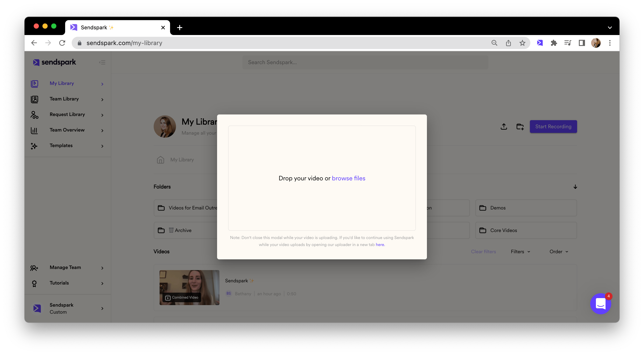Expand the Tutorials chevron
Image resolution: width=644 pixels, height=355 pixels.
point(102,284)
